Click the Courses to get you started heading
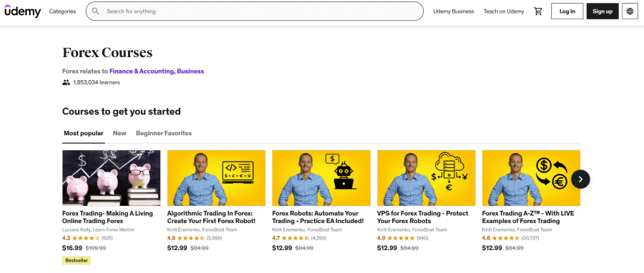Screen dimensions: 644x273 point(122,111)
